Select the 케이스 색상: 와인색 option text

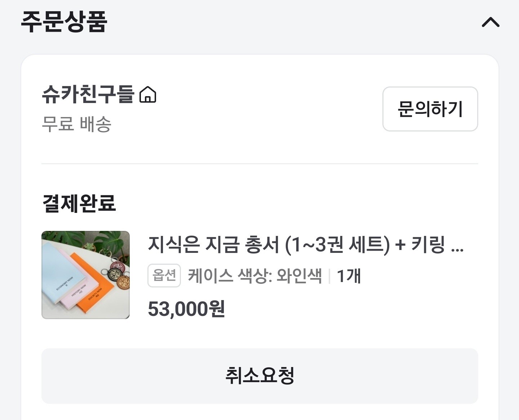254,276
